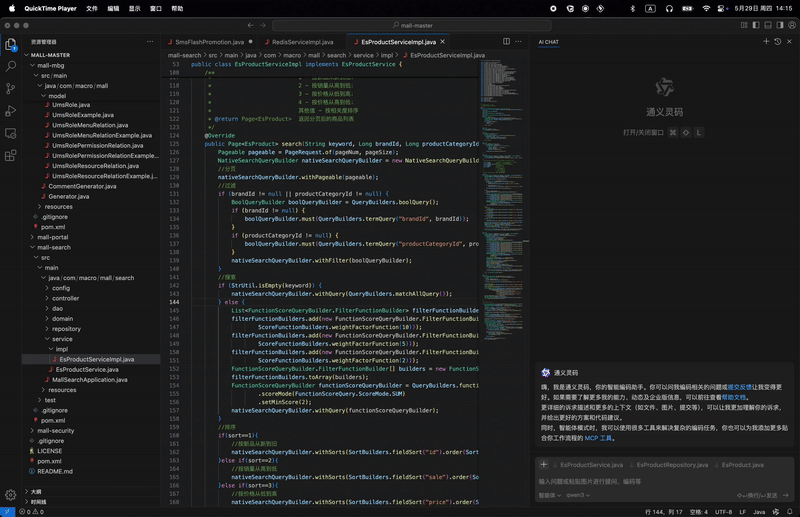
Task: Open the Run and Debug view
Action: [x=11, y=111]
